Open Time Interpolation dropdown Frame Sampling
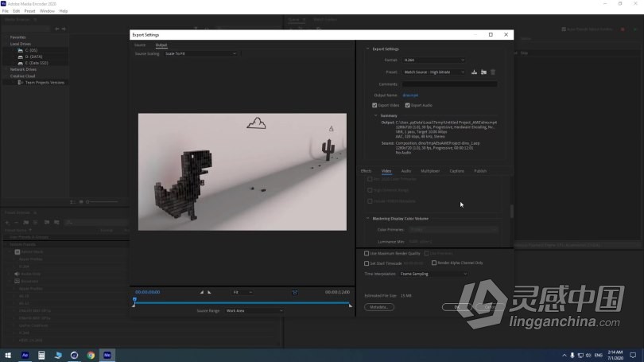Viewport: 644px width, 362px height. pos(434,274)
